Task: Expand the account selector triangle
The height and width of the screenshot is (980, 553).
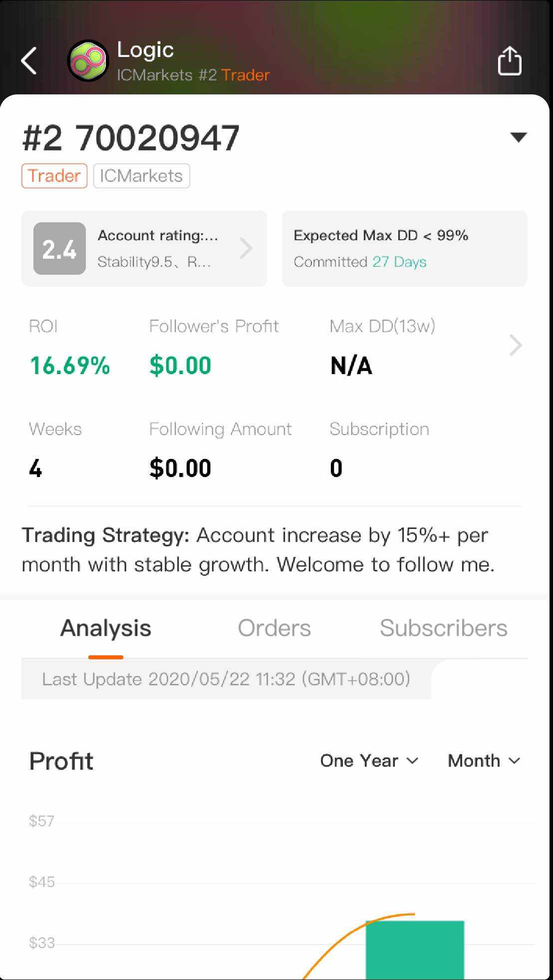Action: (x=519, y=137)
